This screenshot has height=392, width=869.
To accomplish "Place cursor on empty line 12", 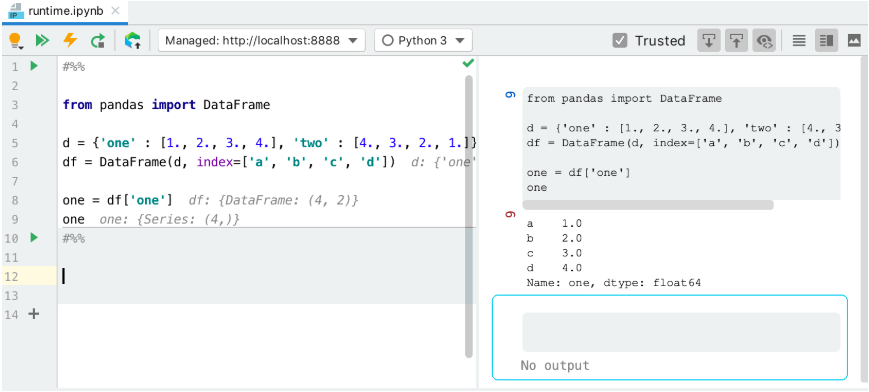I will [x=266, y=276].
